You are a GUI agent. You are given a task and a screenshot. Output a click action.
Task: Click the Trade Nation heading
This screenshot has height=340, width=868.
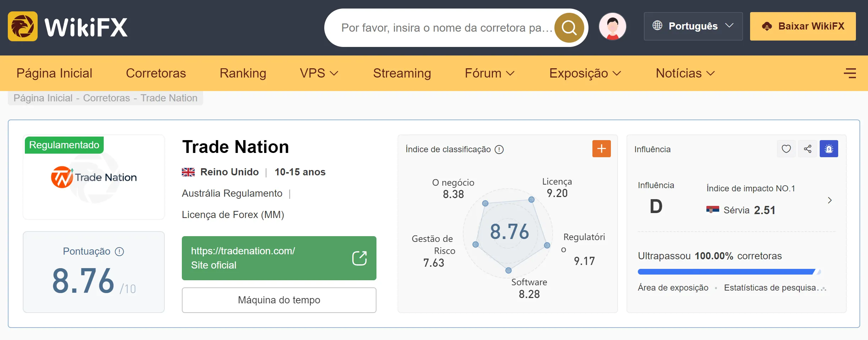click(235, 147)
